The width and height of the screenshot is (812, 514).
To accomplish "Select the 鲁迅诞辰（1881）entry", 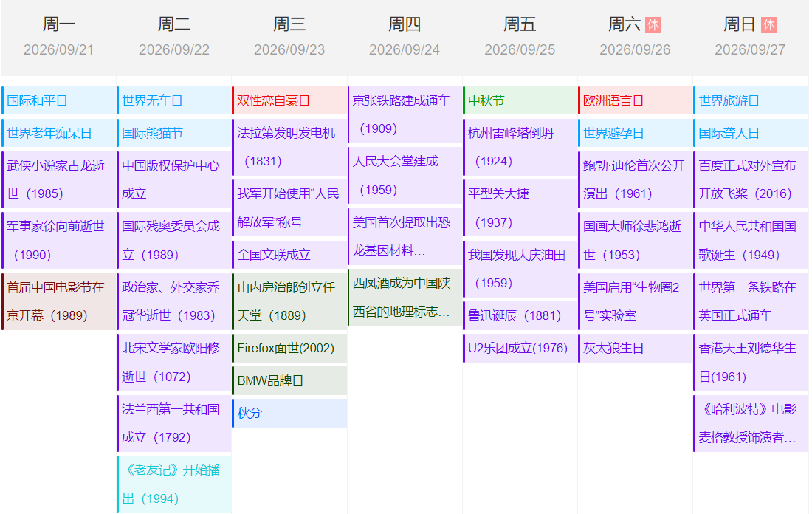I will [x=515, y=315].
